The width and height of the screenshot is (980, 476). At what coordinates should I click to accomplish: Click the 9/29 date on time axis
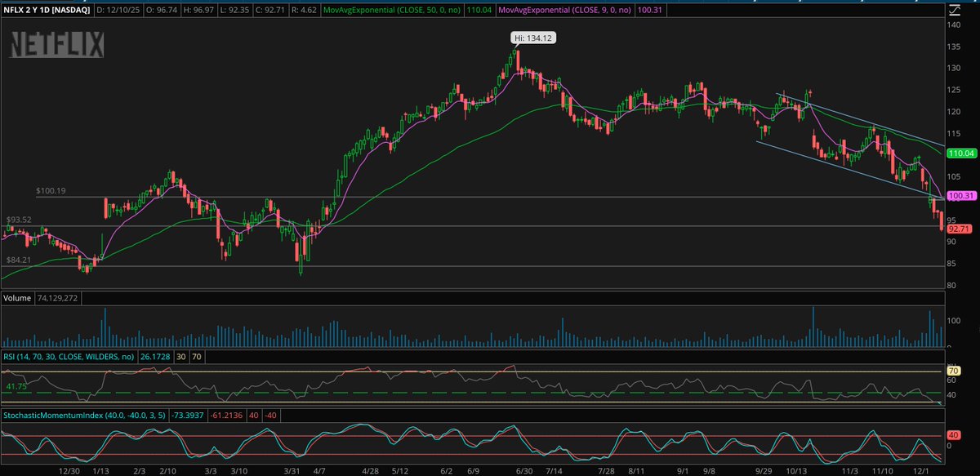(x=764, y=471)
